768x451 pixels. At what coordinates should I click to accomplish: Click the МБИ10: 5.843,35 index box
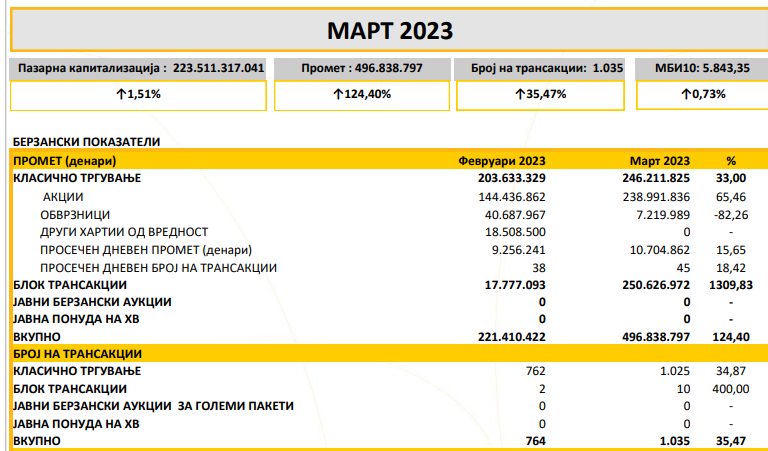coord(702,69)
